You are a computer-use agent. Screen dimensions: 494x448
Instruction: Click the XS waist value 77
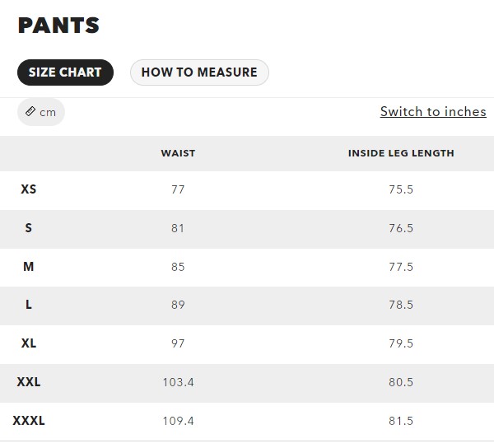(x=178, y=189)
